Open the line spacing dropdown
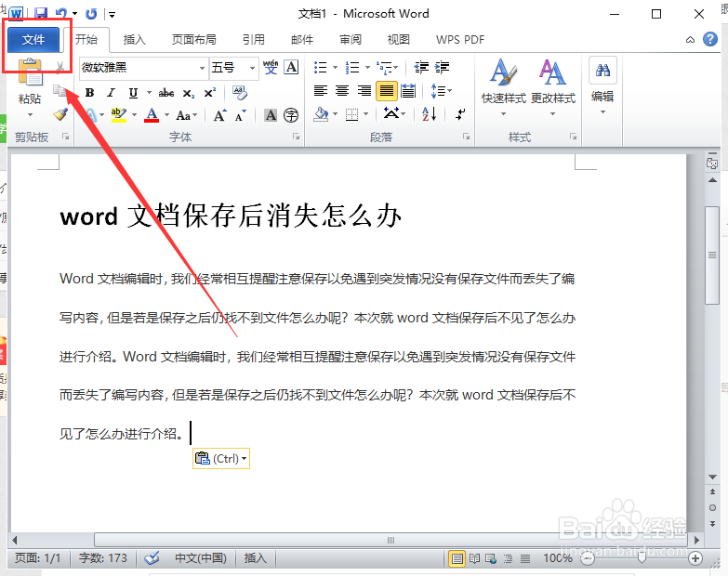Screen dimensions: 728x576 click(x=441, y=90)
